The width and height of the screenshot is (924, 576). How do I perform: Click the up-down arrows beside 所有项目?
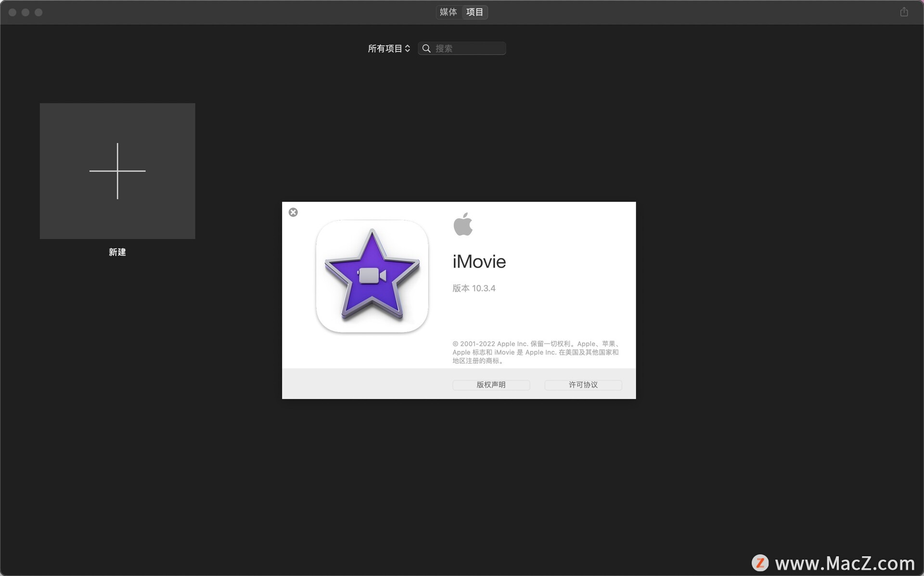point(407,48)
